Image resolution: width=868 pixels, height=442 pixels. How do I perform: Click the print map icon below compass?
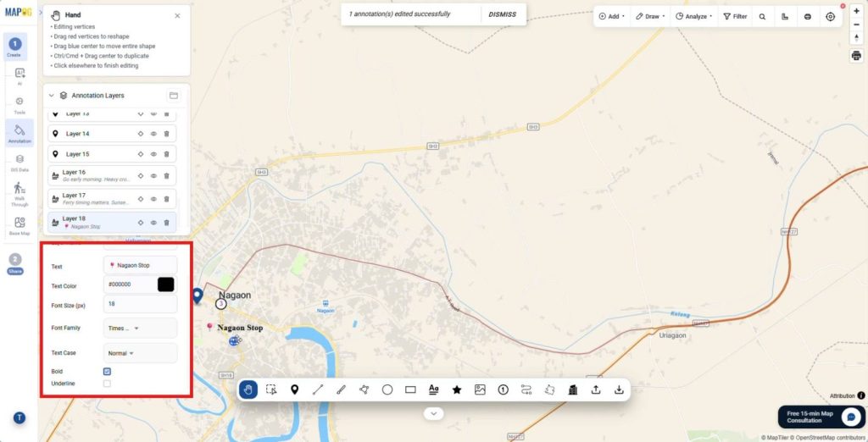pos(856,56)
